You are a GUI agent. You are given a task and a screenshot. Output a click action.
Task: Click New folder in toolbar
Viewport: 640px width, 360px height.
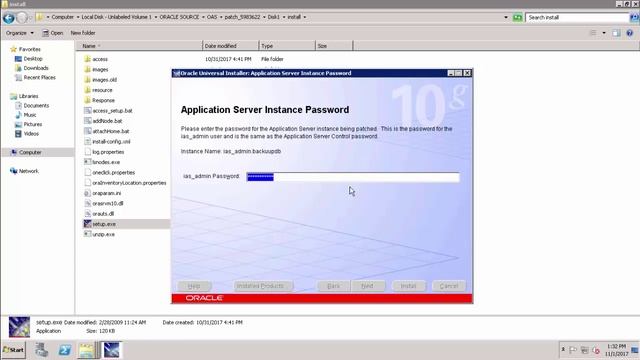(x=83, y=33)
